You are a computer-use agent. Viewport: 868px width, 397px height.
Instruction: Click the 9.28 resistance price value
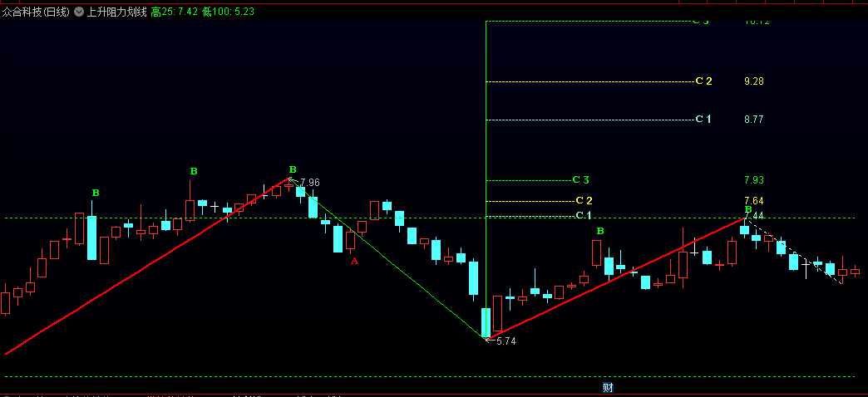pyautogui.click(x=754, y=81)
